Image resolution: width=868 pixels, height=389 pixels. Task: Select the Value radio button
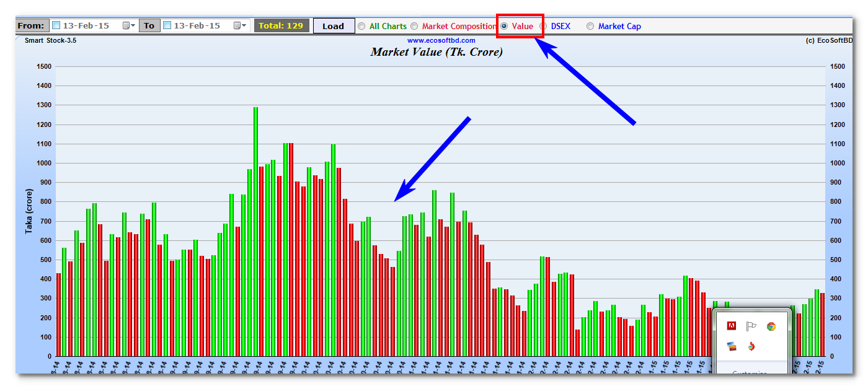[x=504, y=26]
